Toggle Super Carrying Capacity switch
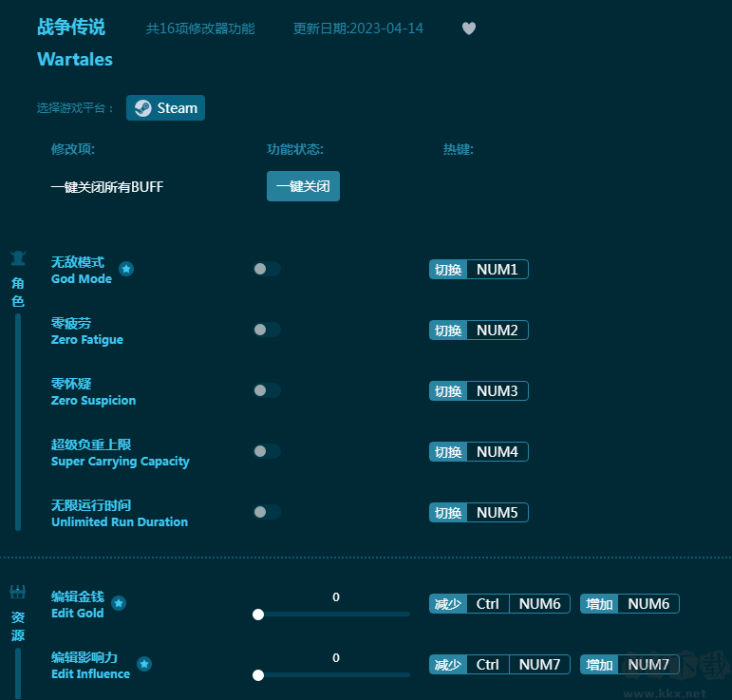The height and width of the screenshot is (700, 732). [267, 451]
